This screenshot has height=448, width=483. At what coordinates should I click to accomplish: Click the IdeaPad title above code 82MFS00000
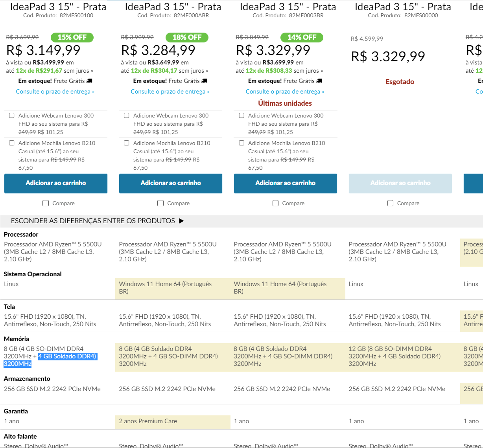pyautogui.click(x=402, y=7)
